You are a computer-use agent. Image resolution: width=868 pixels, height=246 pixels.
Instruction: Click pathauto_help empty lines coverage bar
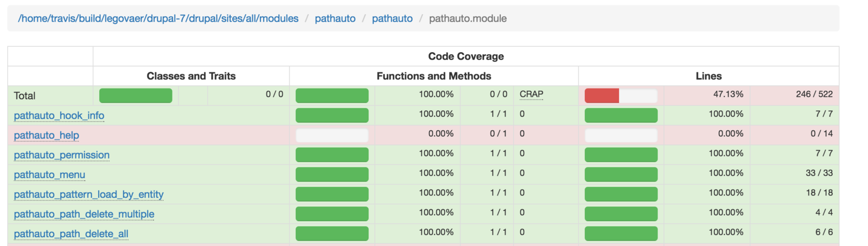click(621, 135)
